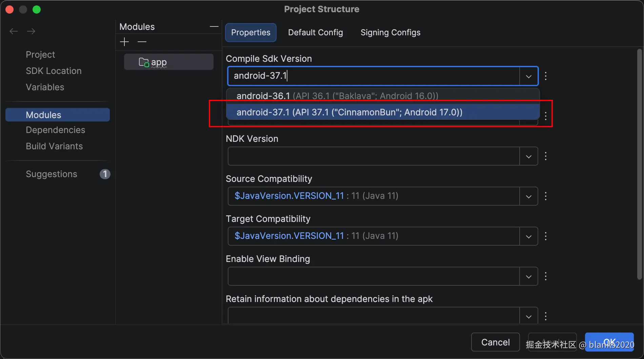Switch to Signing Configs tab
Screen dimensions: 644x359
point(390,33)
